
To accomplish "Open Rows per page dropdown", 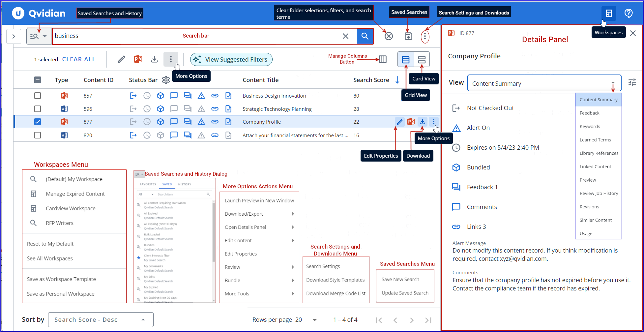I will point(306,320).
